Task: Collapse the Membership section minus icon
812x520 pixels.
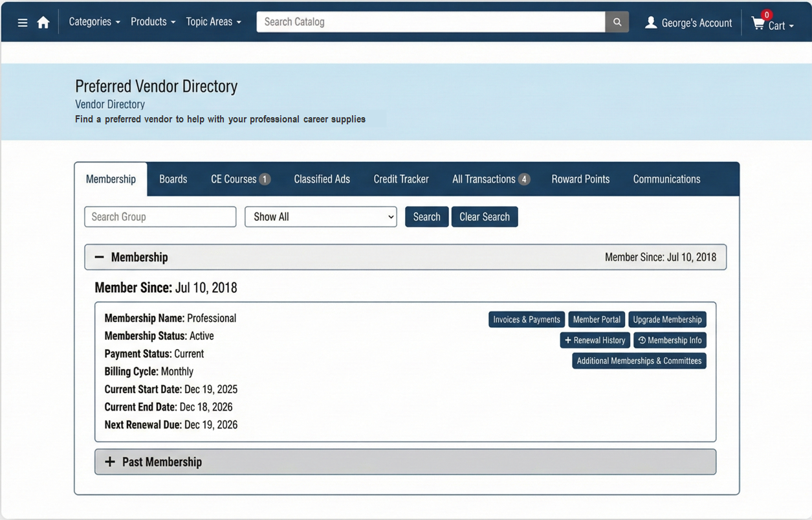Action: click(x=99, y=257)
